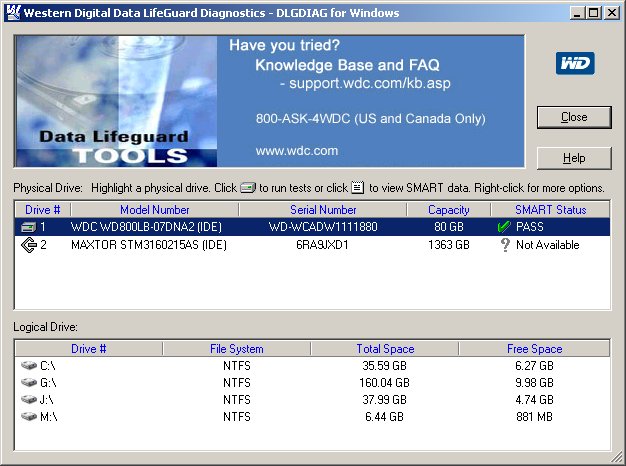626x466 pixels.
Task: Click the 1363 GB capacity cell
Action: [449, 244]
